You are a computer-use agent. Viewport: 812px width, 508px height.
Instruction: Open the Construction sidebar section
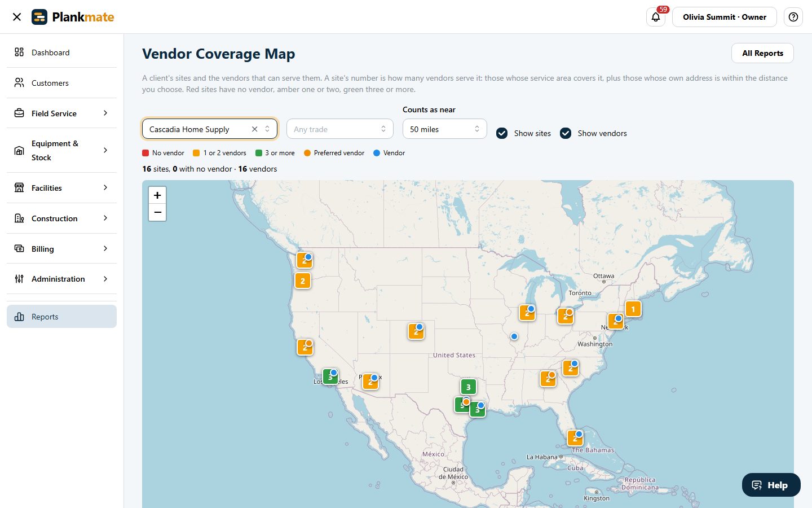pyautogui.click(x=62, y=218)
